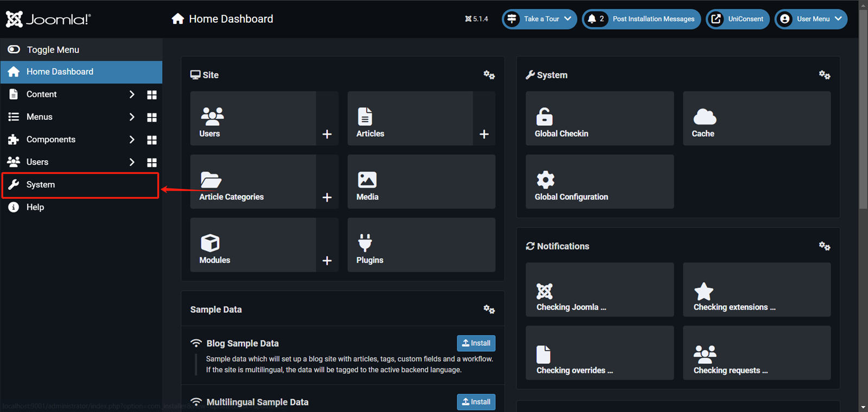This screenshot has width=868, height=412.
Task: Open Article Categories tile
Action: click(x=253, y=182)
